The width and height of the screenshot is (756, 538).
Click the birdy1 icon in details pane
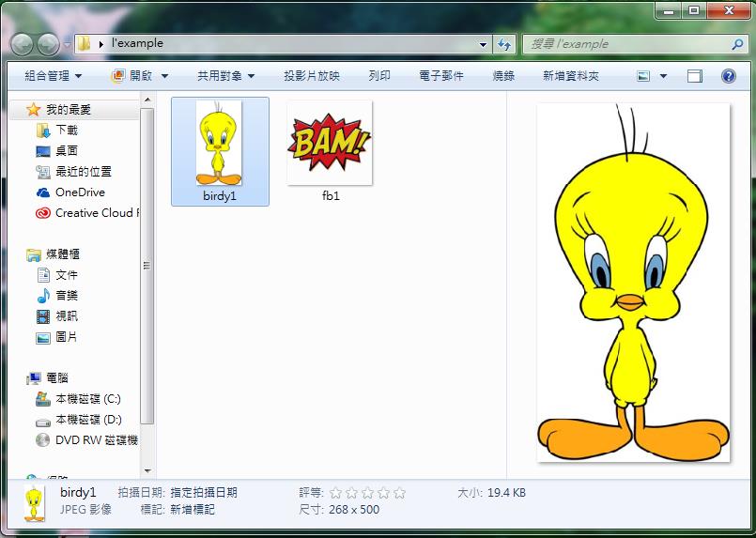(34, 504)
